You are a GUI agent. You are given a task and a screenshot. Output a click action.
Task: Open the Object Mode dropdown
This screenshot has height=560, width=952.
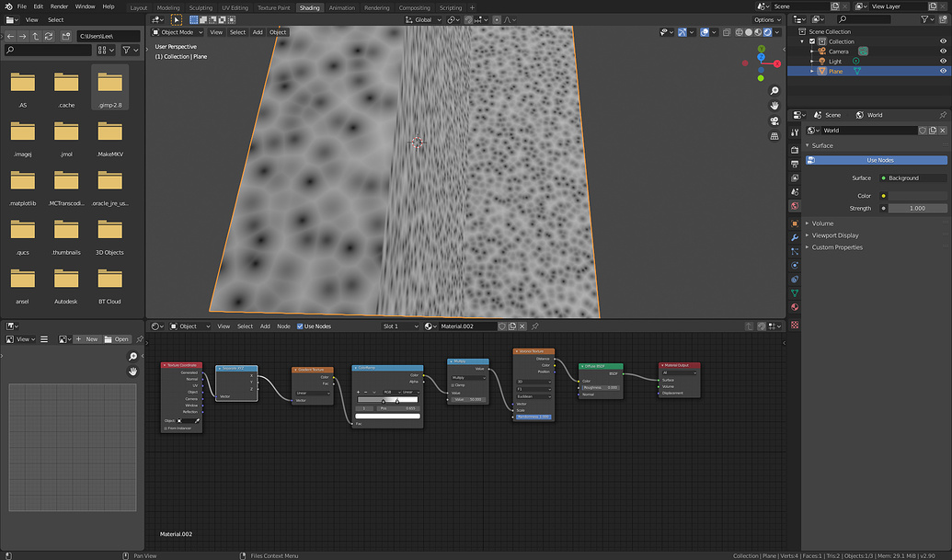coord(178,32)
